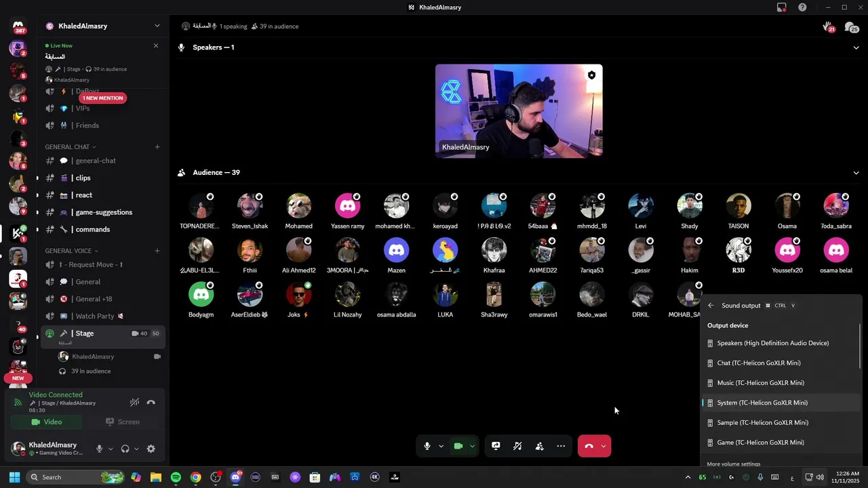The image size is (868, 488).
Task: Open More volume settings link
Action: [x=733, y=464]
